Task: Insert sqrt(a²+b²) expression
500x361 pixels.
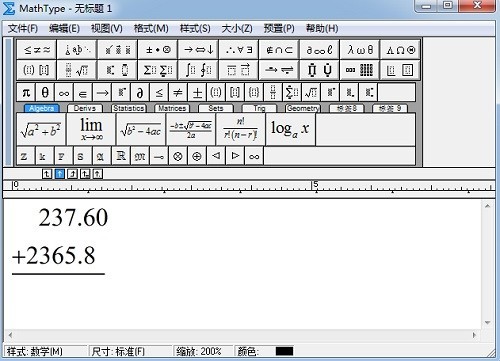Action: pos(41,129)
